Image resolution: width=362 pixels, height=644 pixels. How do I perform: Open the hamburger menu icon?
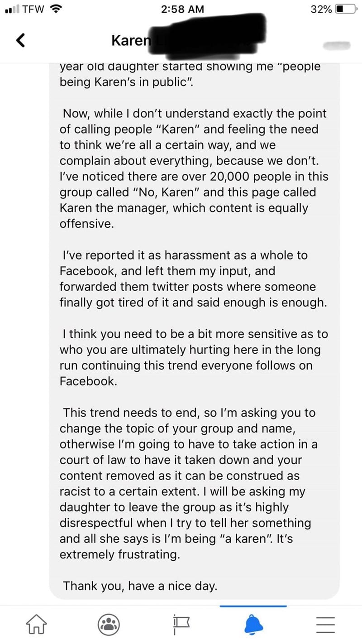325,626
